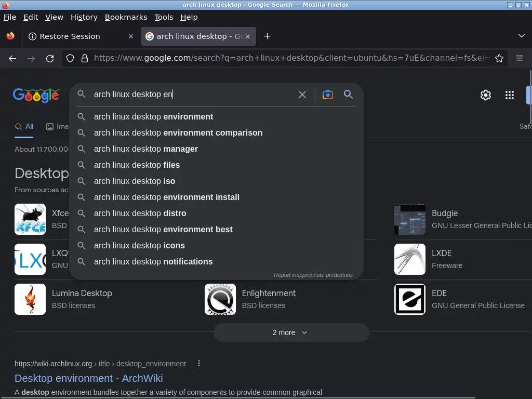
Task: Choose suggestion arch linux desktop iso
Action: coord(216,181)
